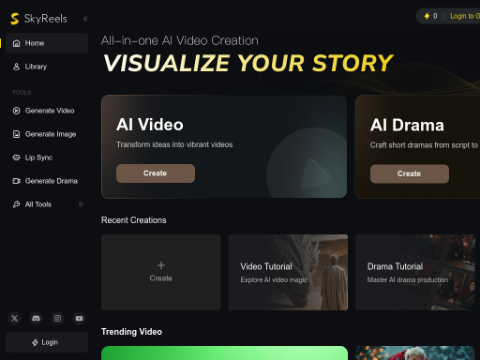This screenshot has width=480, height=360.
Task: Click the Login button in sidebar
Action: click(47, 342)
